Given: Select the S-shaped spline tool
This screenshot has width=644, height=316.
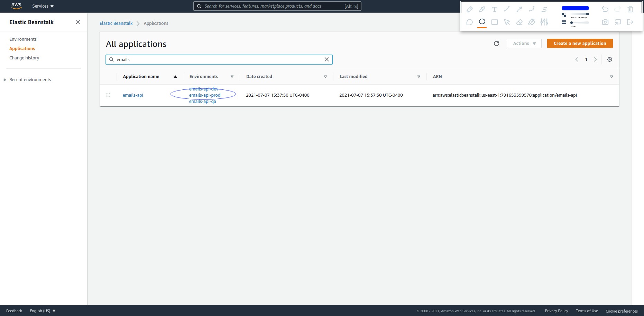Looking at the screenshot, I should pos(544,9).
